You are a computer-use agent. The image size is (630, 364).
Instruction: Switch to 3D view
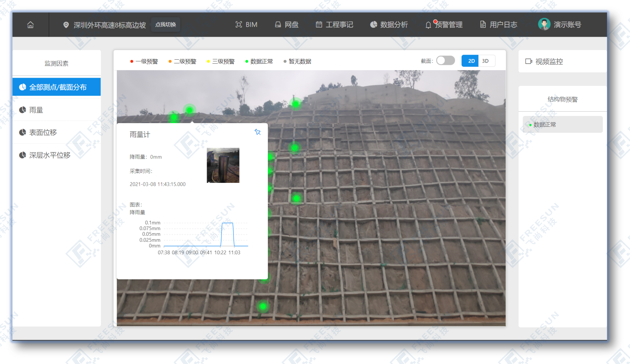486,61
